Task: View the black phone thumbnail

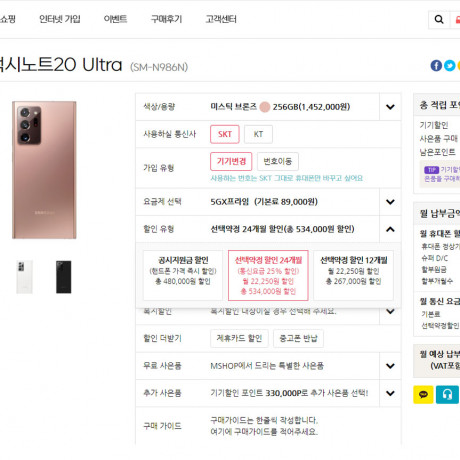Action: pos(63,277)
